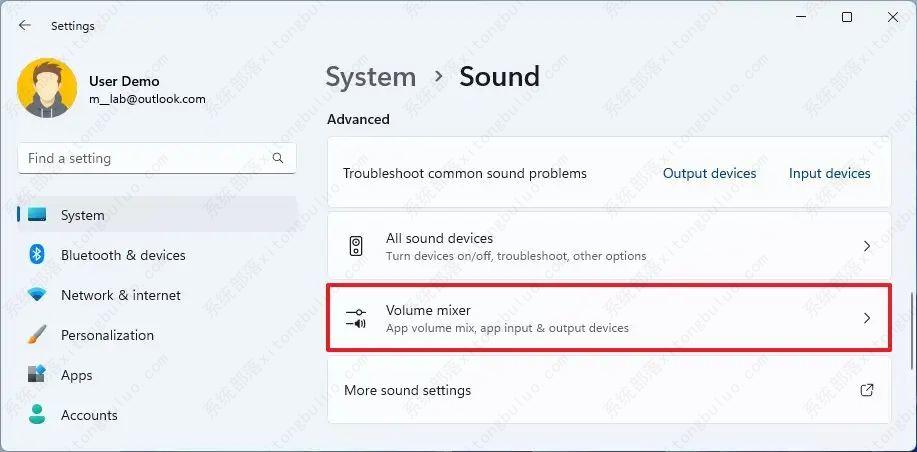Click the Network wifi icon
The height and width of the screenshot is (452, 917).
click(37, 295)
